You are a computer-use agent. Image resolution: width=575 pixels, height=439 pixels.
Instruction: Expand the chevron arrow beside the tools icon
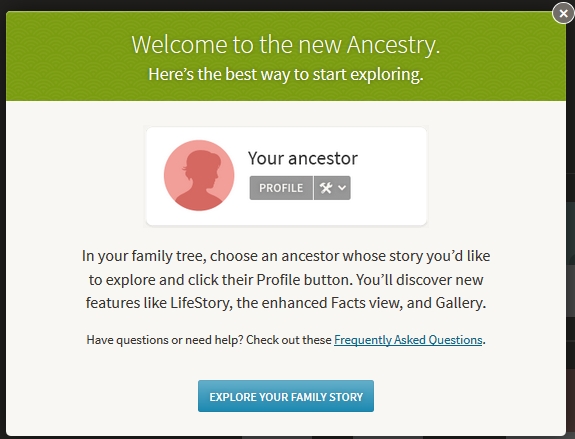click(342, 188)
